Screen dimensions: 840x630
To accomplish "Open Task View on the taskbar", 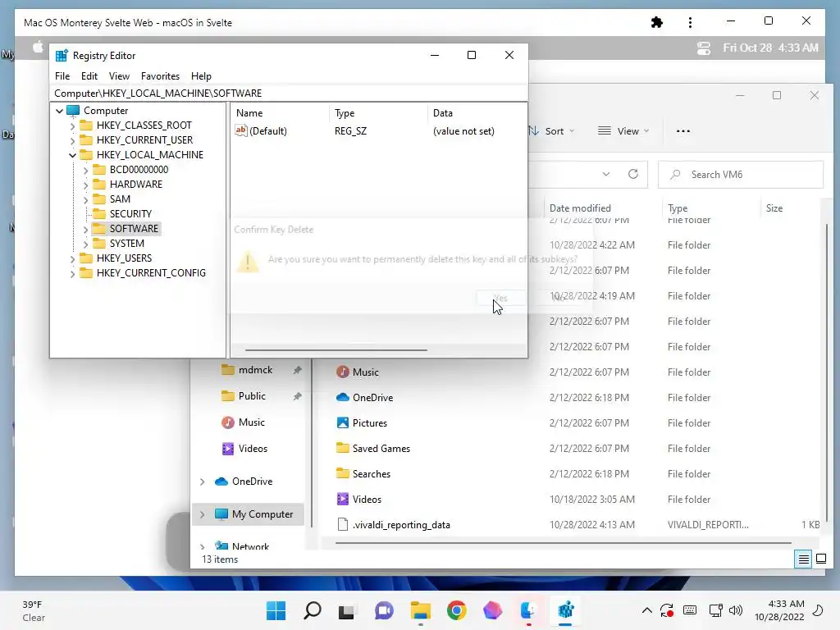I will [x=346, y=611].
